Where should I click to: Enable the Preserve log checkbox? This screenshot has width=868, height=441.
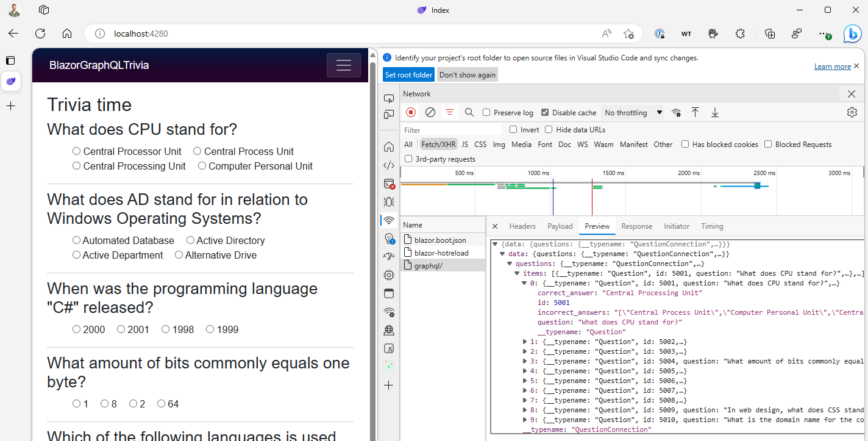pyautogui.click(x=486, y=112)
